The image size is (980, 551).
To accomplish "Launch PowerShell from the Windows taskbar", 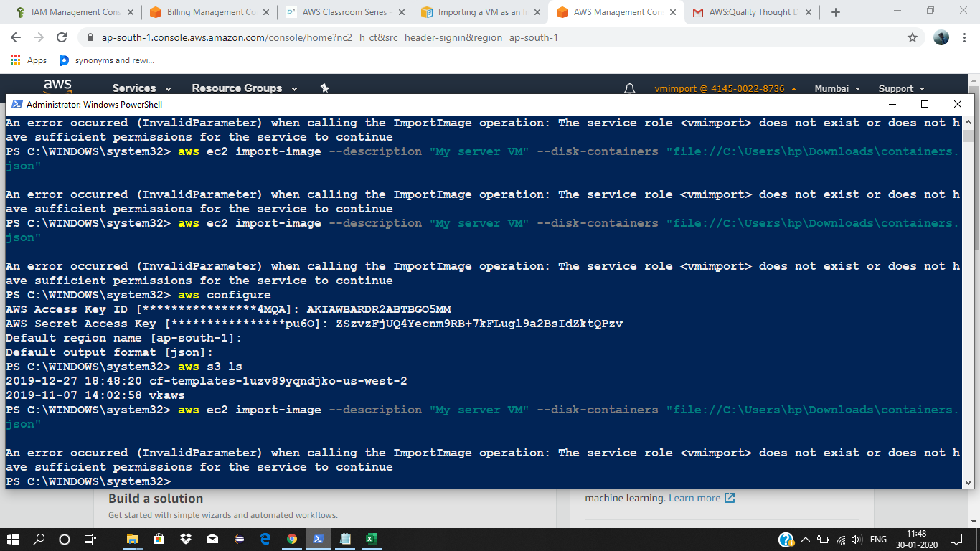I will 319,539.
